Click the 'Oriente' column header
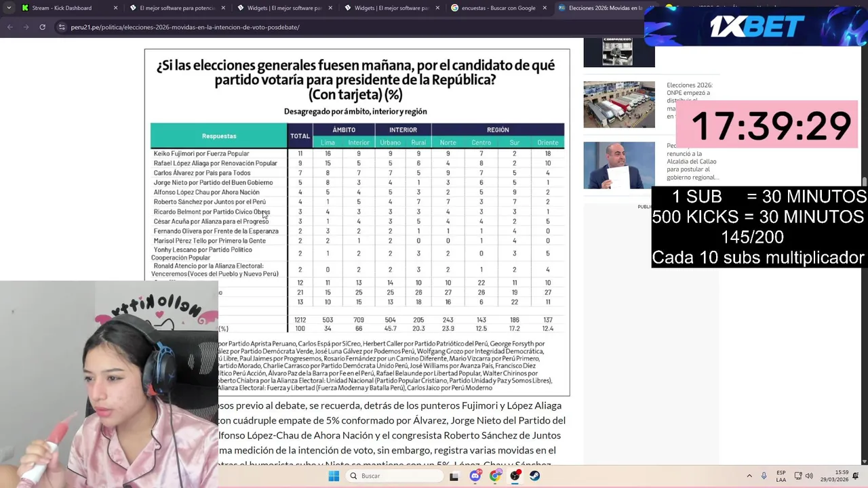 [x=547, y=142]
